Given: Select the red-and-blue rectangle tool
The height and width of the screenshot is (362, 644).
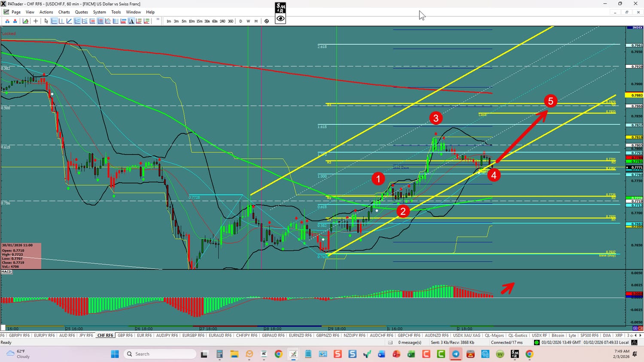Looking at the screenshot, I should (x=124, y=21).
